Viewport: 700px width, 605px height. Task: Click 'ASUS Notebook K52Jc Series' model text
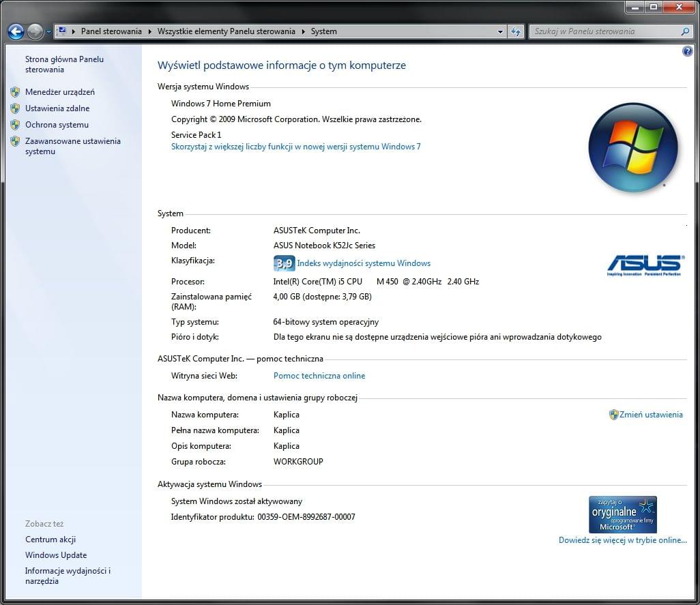click(x=324, y=246)
